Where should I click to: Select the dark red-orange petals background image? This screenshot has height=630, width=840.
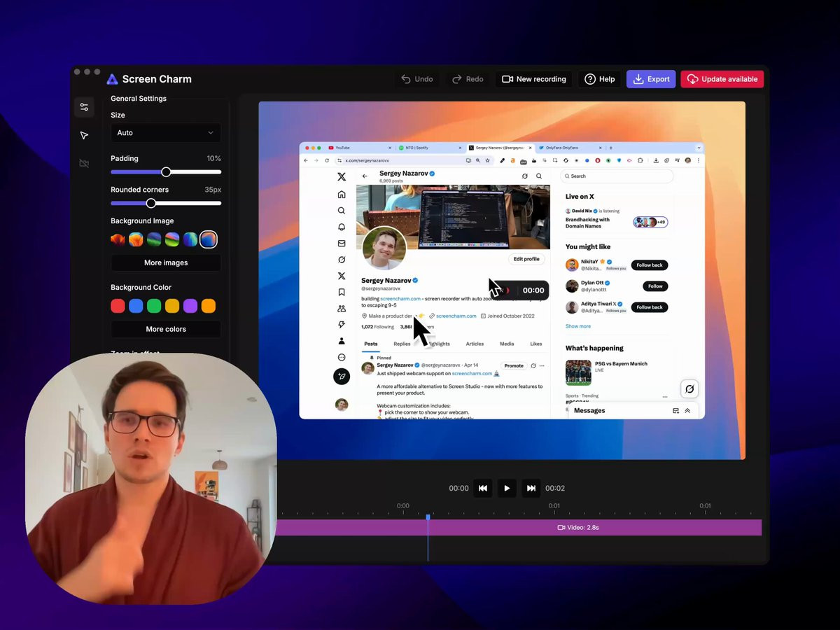pyautogui.click(x=118, y=239)
